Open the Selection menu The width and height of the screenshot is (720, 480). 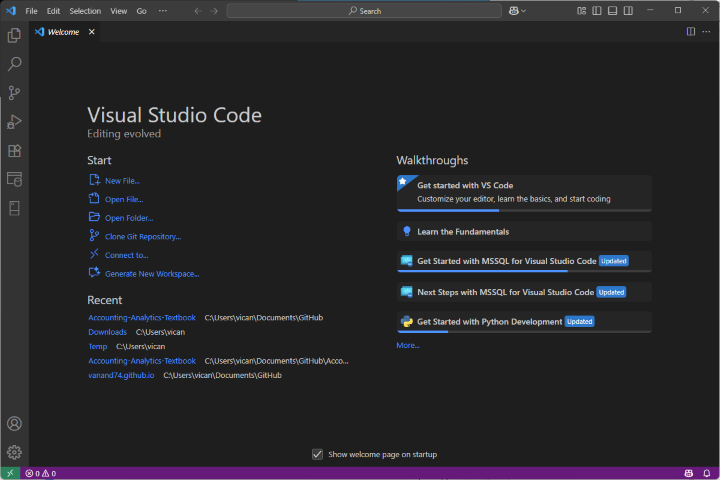coord(85,11)
